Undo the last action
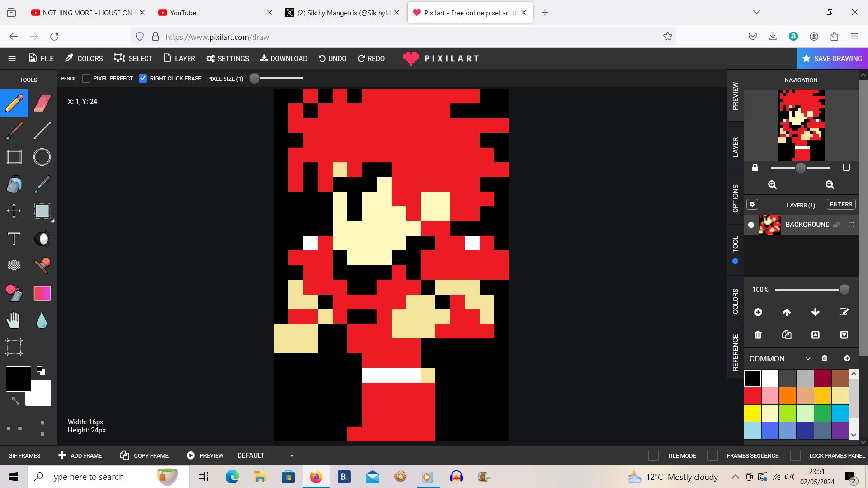 pos(332,58)
